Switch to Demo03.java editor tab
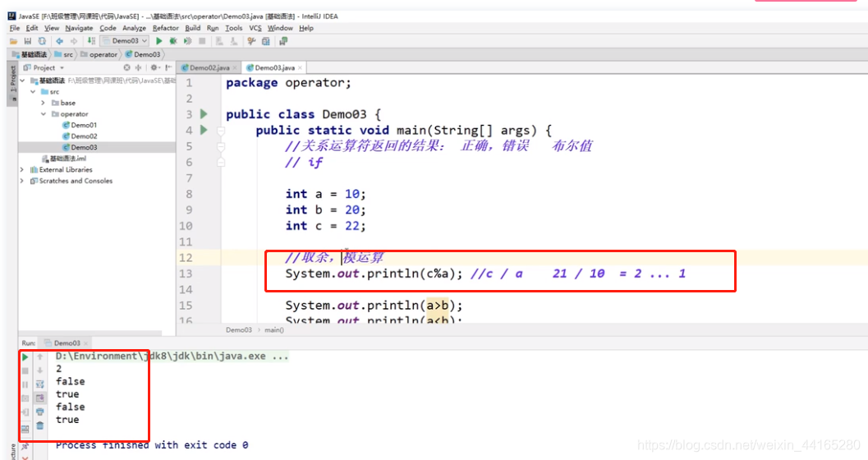 274,67
